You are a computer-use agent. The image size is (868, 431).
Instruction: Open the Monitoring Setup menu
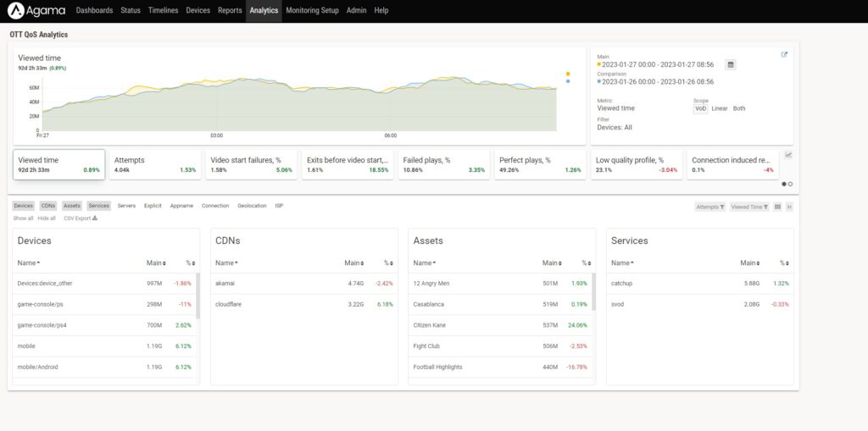[x=312, y=11]
